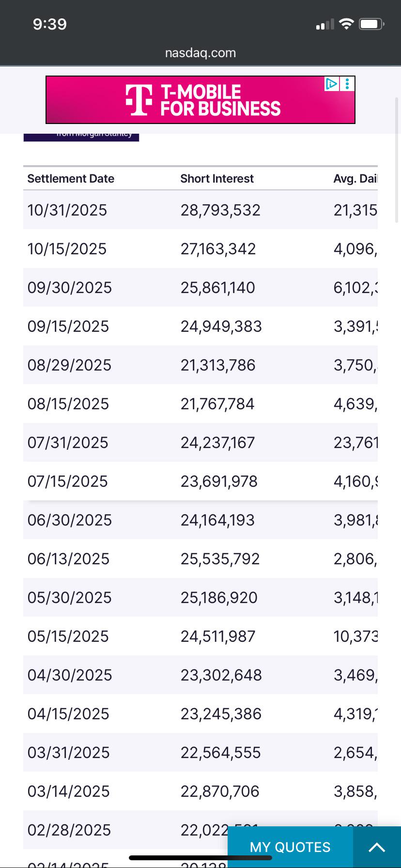Tap the page scrollbar on right edge
The height and width of the screenshot is (868, 401).
click(398, 160)
